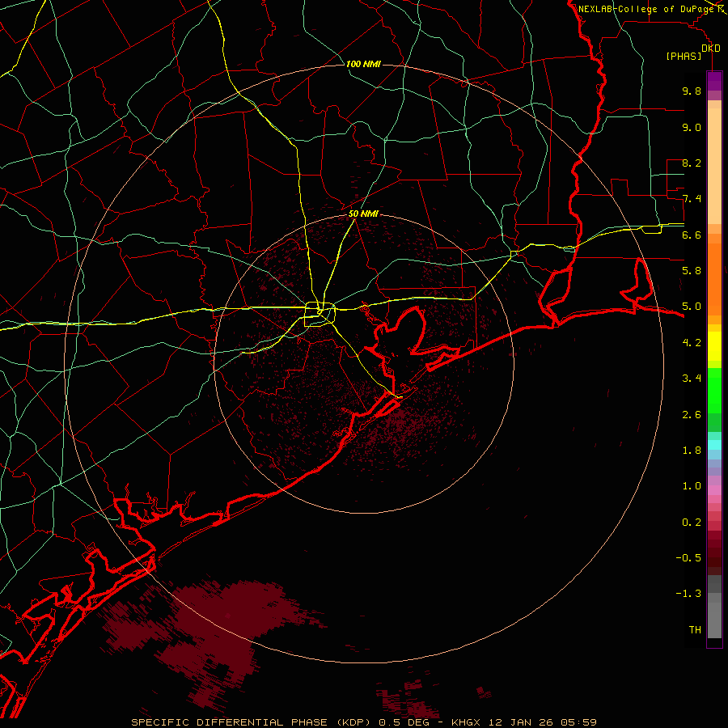Pick the bright green color bar segment
Viewport: 728px width, 728px height.
coord(714,390)
